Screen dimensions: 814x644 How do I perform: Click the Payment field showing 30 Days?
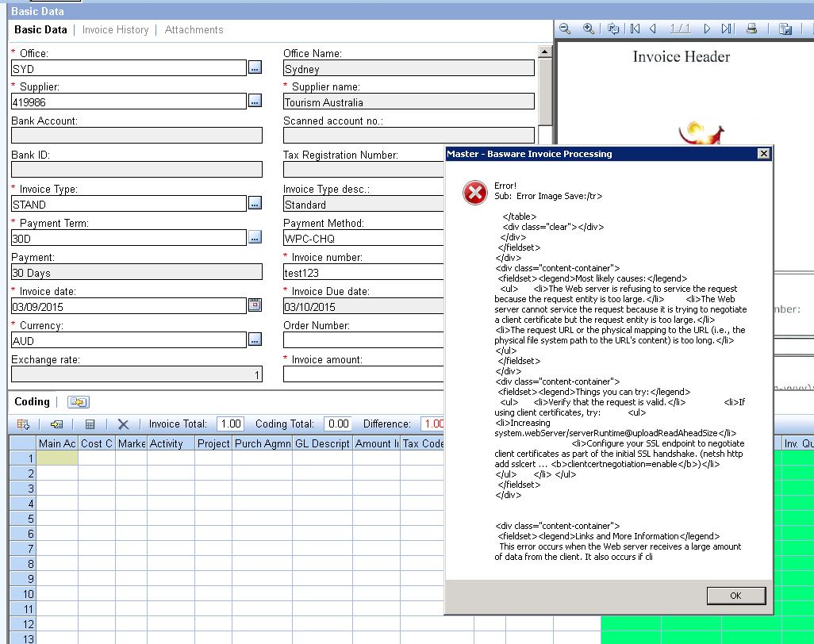pos(136,272)
